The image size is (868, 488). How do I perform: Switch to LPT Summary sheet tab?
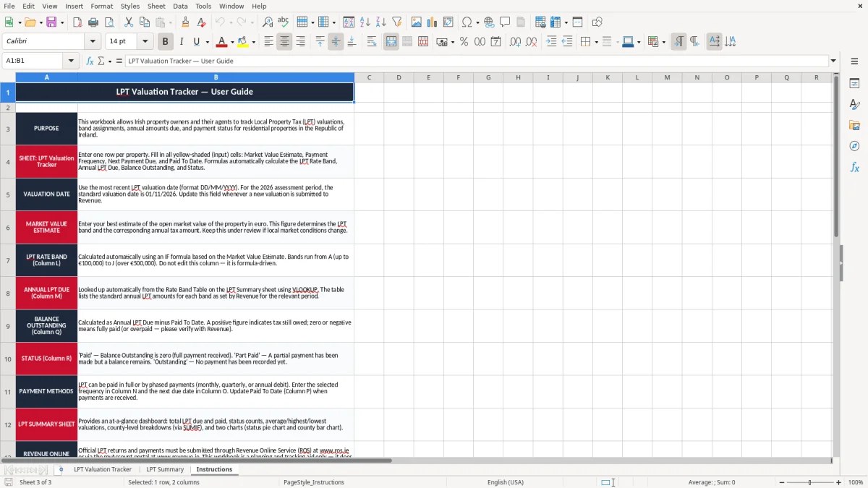pyautogui.click(x=166, y=469)
